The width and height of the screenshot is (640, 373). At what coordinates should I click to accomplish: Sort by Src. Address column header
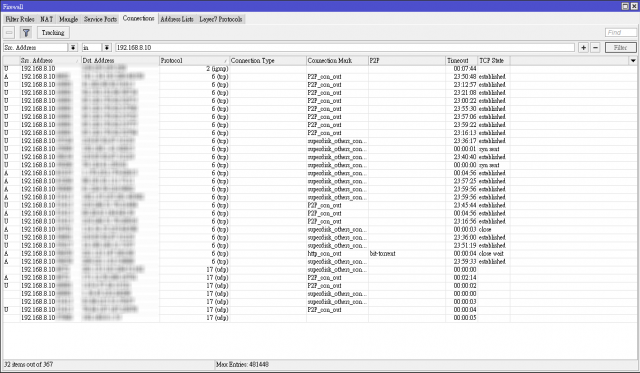coord(50,61)
